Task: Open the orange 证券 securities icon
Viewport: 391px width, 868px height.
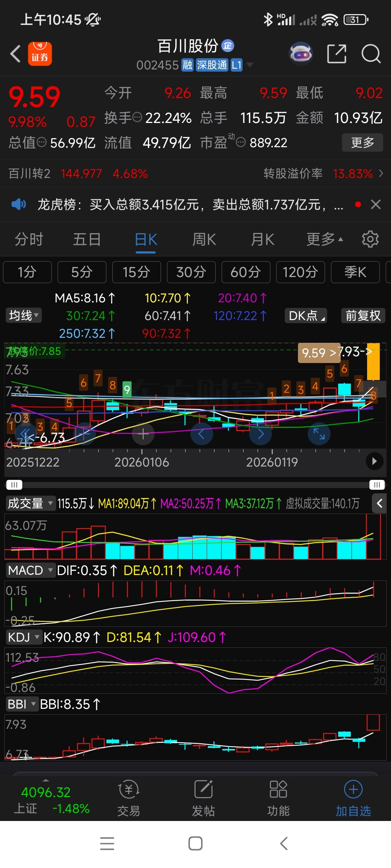Action: [40, 54]
